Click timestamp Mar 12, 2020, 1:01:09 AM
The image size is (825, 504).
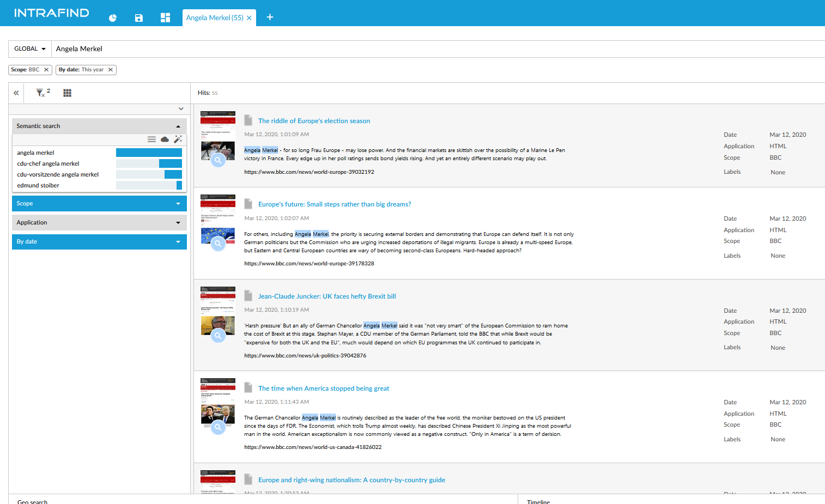pos(276,135)
